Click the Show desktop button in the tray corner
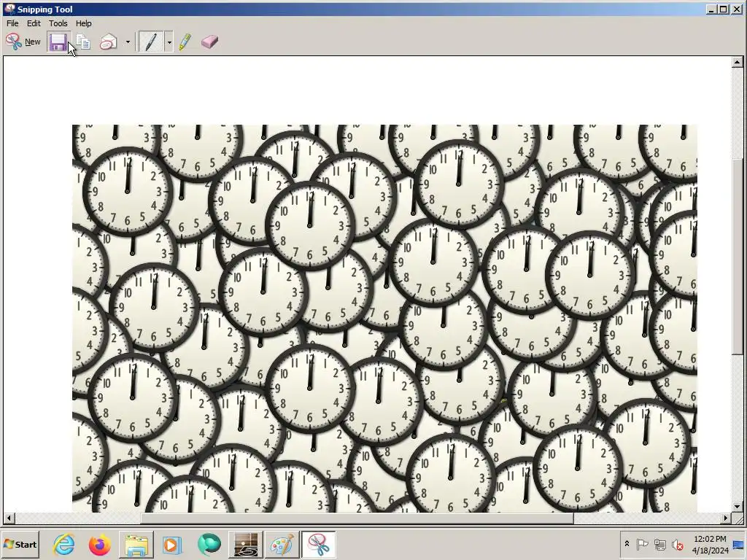Image resolution: width=747 pixels, height=560 pixels. [738, 545]
